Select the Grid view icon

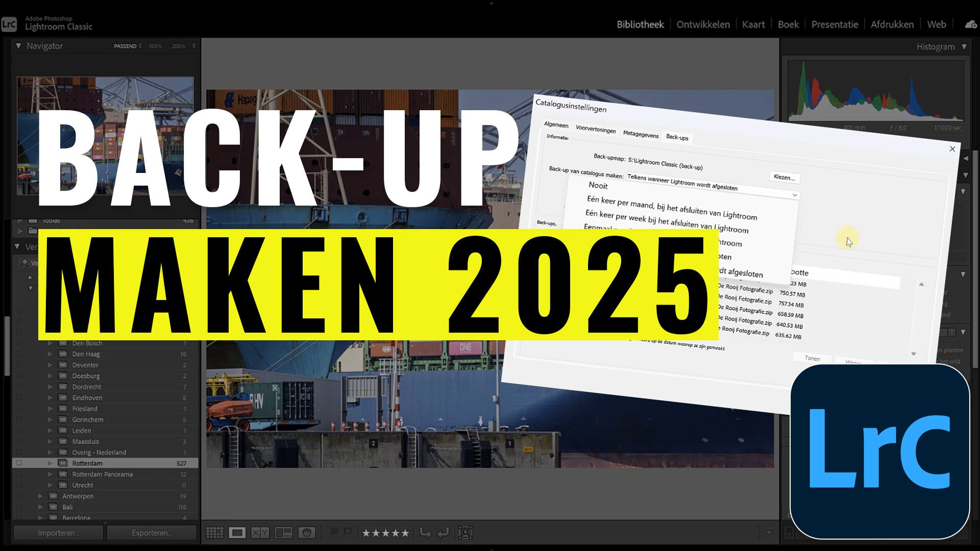pyautogui.click(x=214, y=533)
